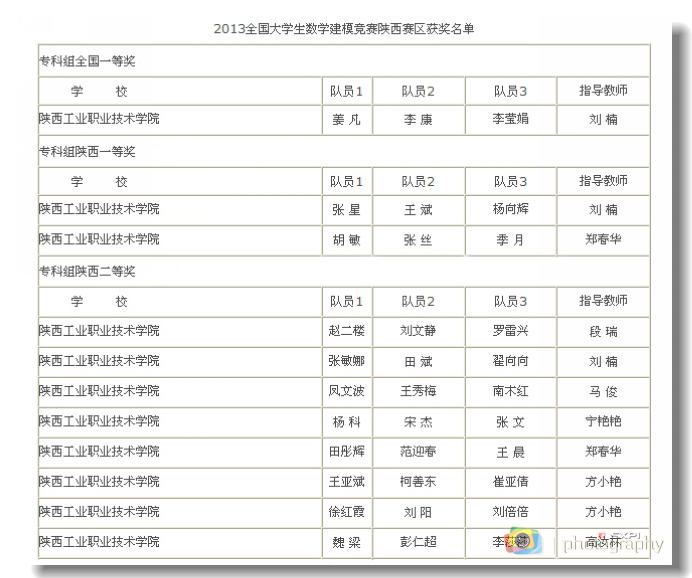This screenshot has height=578, width=692.
Task: Select team member 彭仁超
Action: [x=418, y=542]
